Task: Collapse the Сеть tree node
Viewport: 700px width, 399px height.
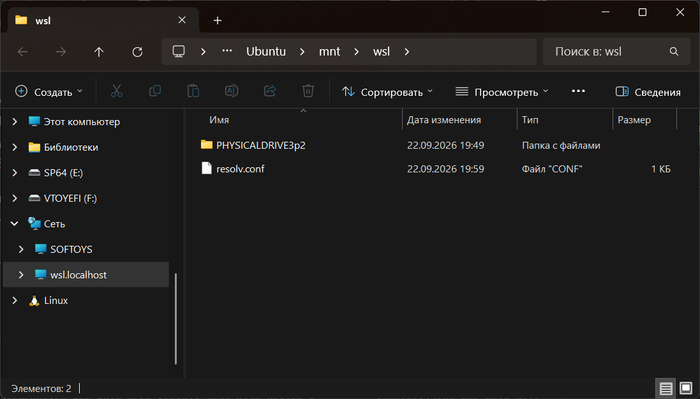Action: click(x=14, y=224)
